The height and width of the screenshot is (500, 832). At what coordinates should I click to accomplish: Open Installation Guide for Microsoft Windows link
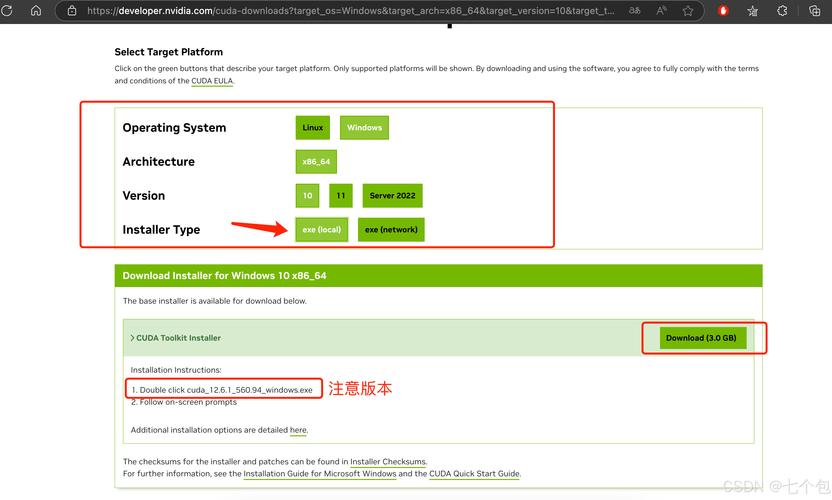(320, 473)
